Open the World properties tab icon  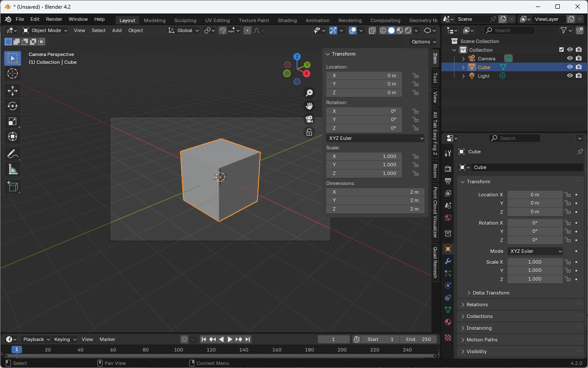coord(448,217)
